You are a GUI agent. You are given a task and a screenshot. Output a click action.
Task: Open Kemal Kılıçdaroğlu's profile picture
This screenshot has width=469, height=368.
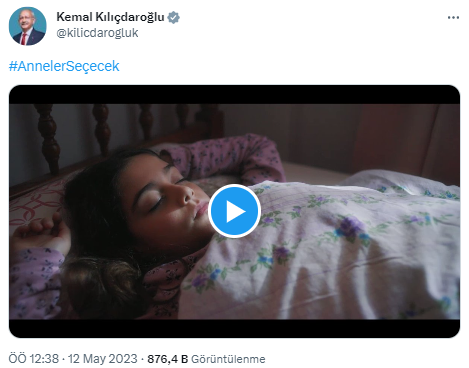point(28,26)
